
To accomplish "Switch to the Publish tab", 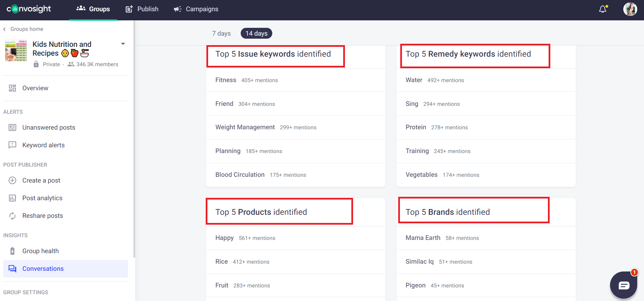I will (142, 9).
